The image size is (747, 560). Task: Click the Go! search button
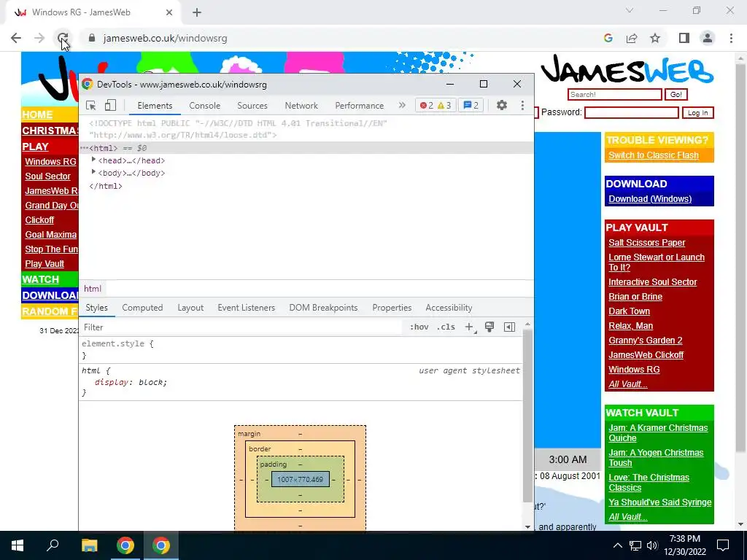pos(676,94)
